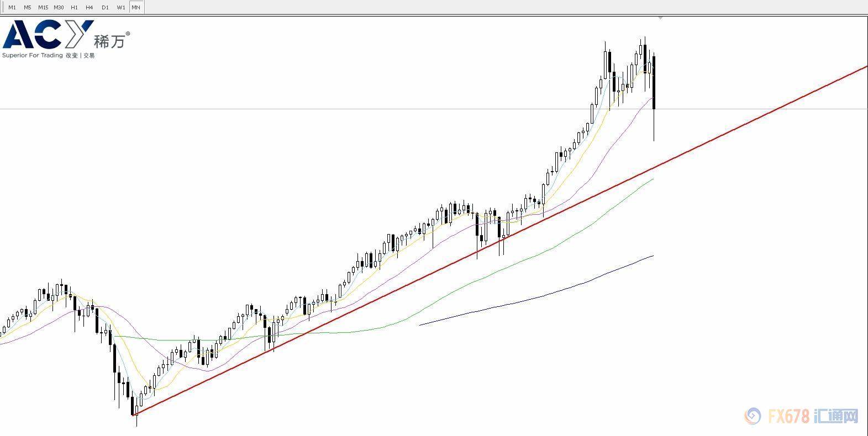Click the "Superior For Trading" tagline text

click(33, 56)
